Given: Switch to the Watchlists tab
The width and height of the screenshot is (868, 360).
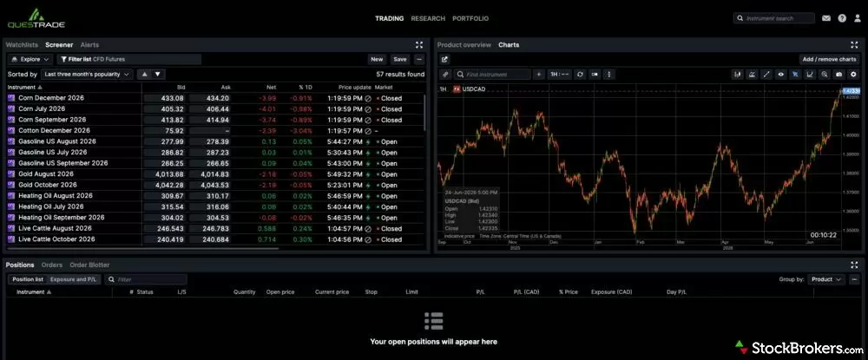Looking at the screenshot, I should (x=23, y=45).
